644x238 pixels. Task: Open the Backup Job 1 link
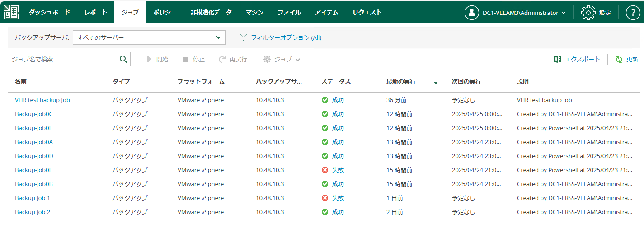coord(33,198)
